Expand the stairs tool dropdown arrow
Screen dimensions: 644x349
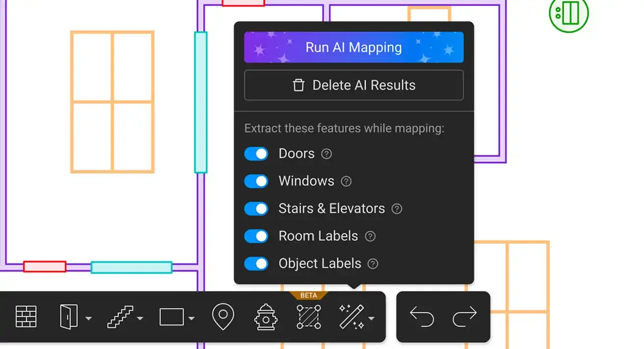click(x=140, y=319)
